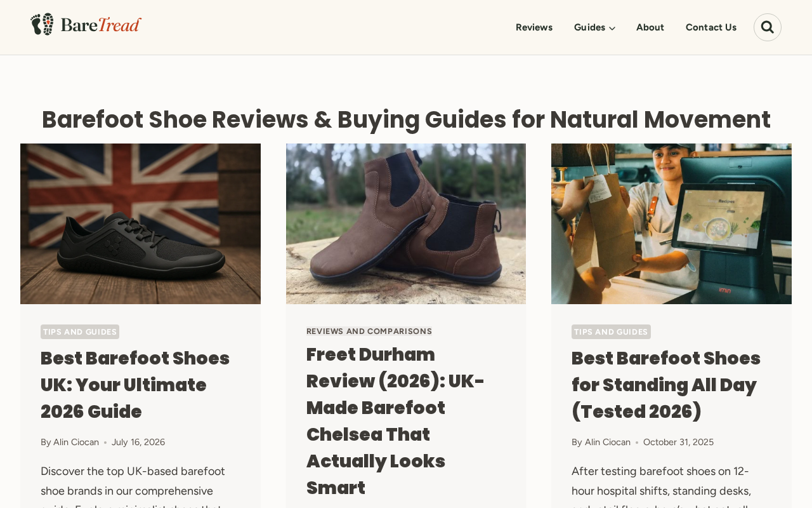Open Best Barefoot Shoes for Standing article

[666, 385]
